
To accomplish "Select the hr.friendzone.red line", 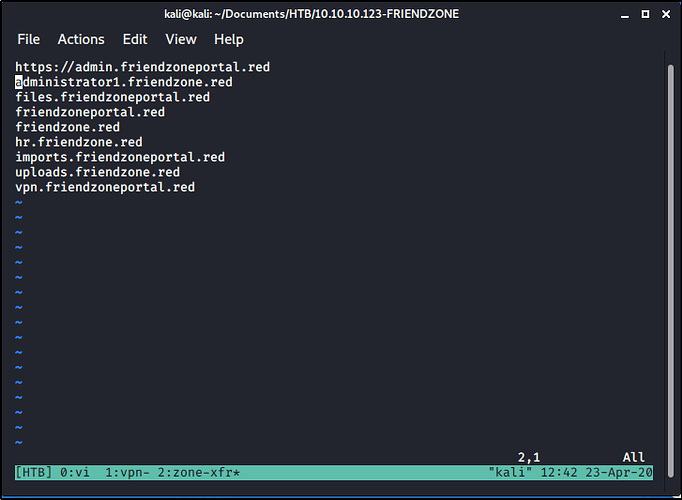I will point(79,142).
